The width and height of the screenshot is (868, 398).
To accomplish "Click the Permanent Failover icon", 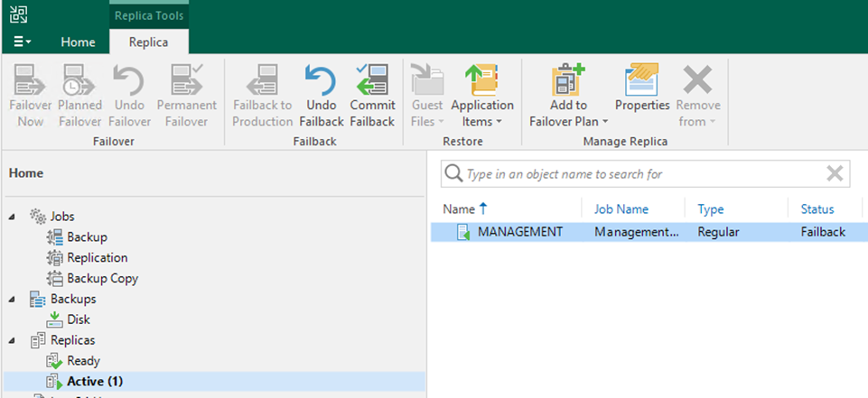I will point(186,81).
